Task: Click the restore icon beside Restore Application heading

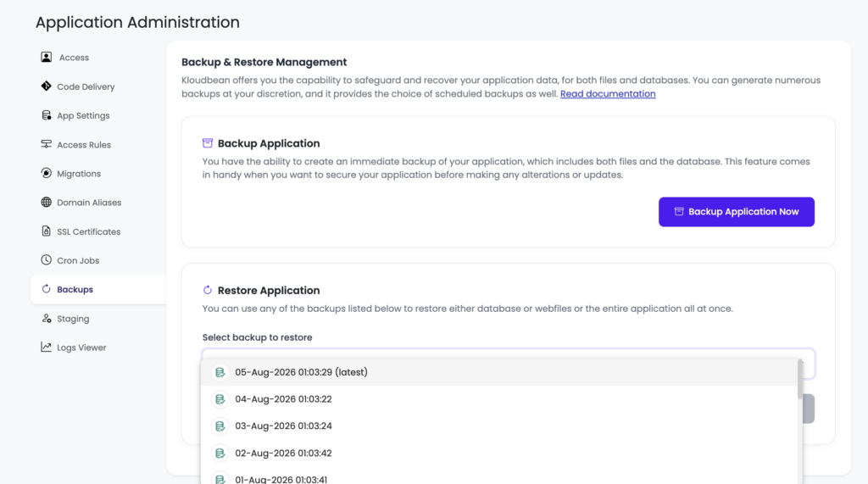Action: 208,290
